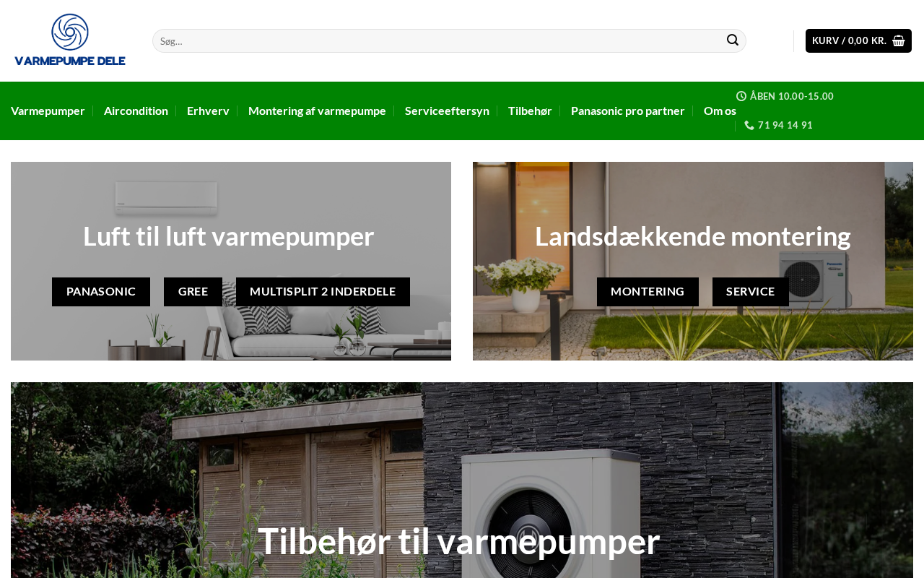This screenshot has height=578, width=924.
Task: Select the Aircondition menu item
Action: coord(136,111)
